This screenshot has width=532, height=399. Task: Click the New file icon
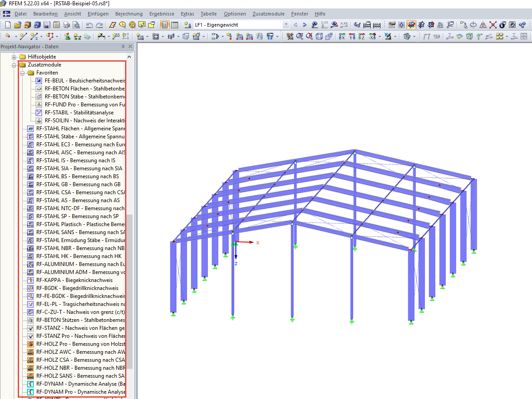tap(8, 25)
